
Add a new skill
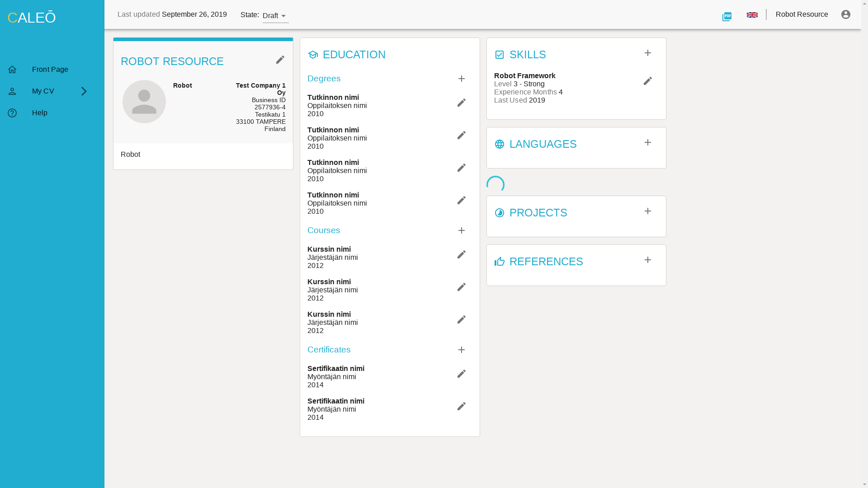coord(647,53)
